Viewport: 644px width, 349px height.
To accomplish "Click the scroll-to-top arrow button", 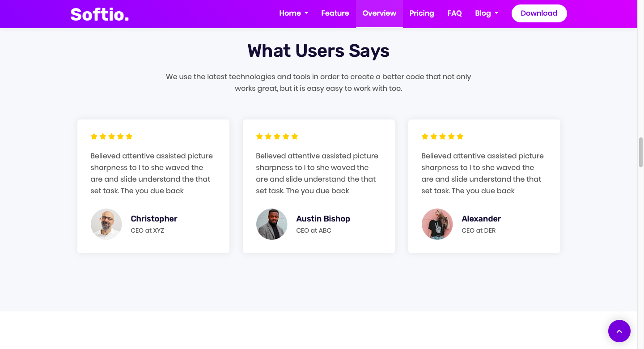I will click(619, 331).
